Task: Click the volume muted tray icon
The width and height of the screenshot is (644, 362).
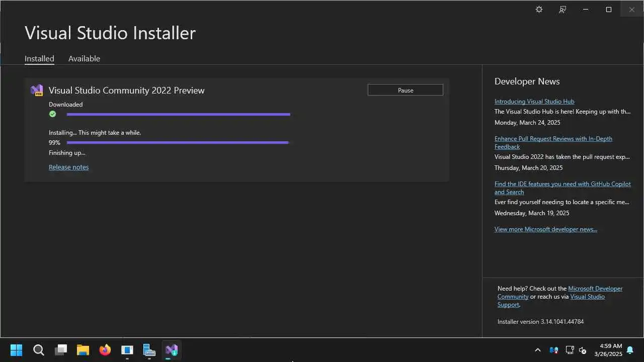Action: click(583, 350)
